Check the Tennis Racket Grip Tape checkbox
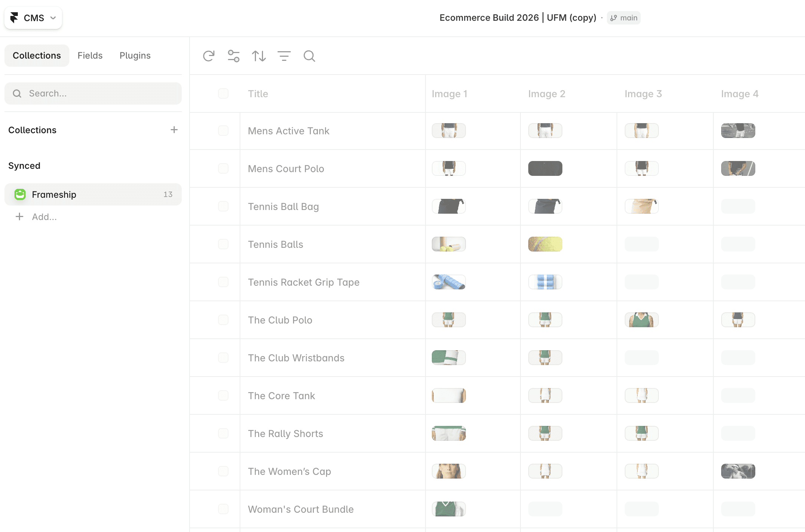 tap(223, 282)
